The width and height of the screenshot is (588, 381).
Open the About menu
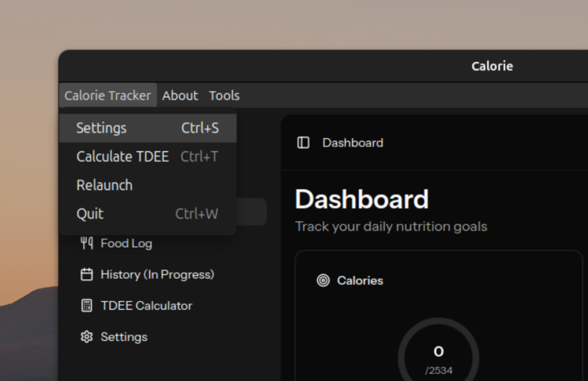click(x=180, y=95)
